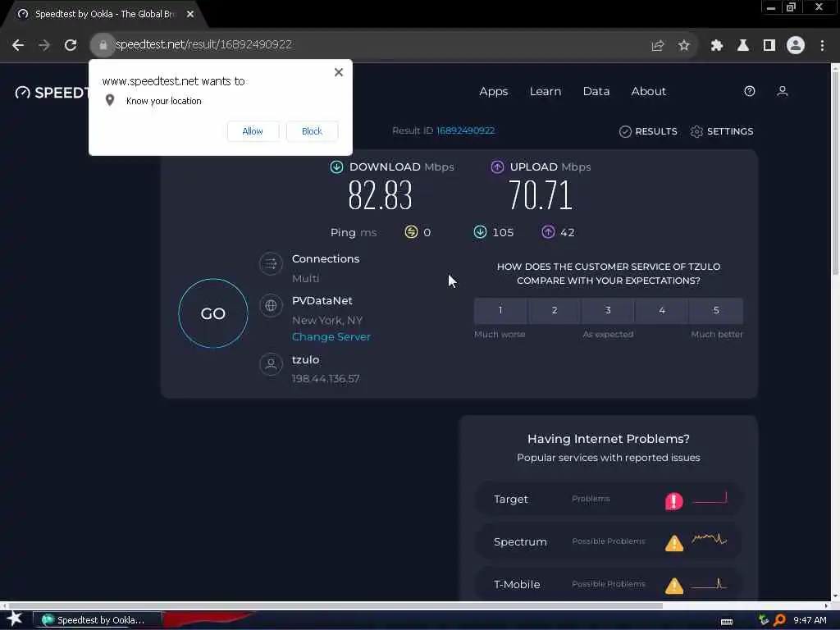Rate customer service 1 Much worse
Viewport: 840px width, 630px height.
point(500,311)
